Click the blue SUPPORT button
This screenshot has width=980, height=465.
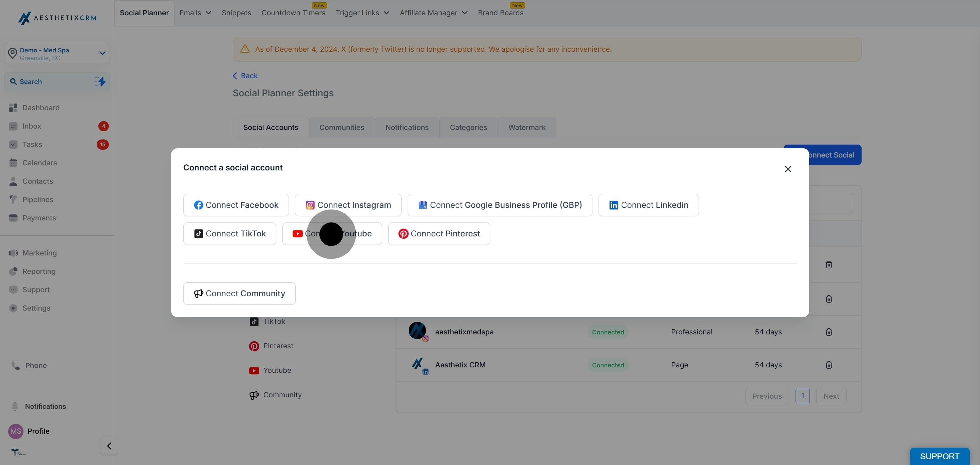click(939, 456)
